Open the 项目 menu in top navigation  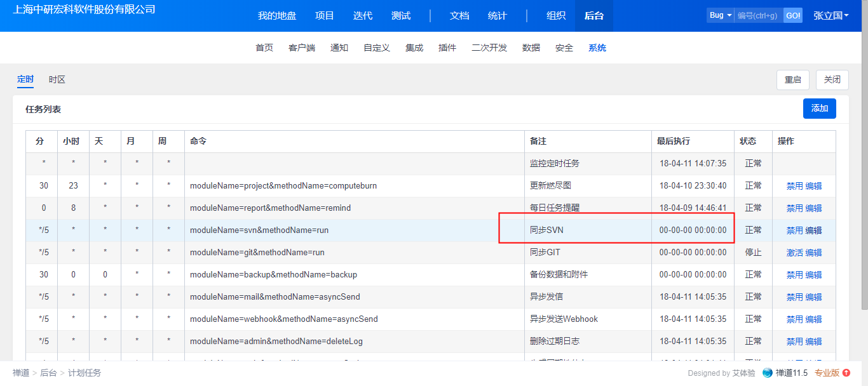tap(324, 16)
